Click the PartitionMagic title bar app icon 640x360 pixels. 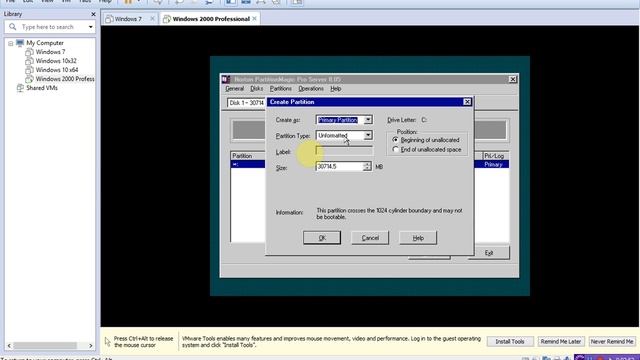tap(226, 79)
